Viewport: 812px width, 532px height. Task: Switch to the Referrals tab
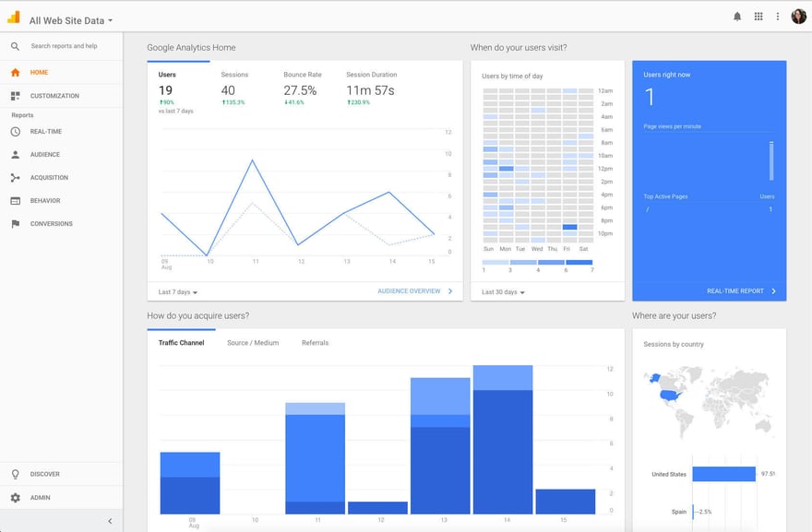pos(315,343)
